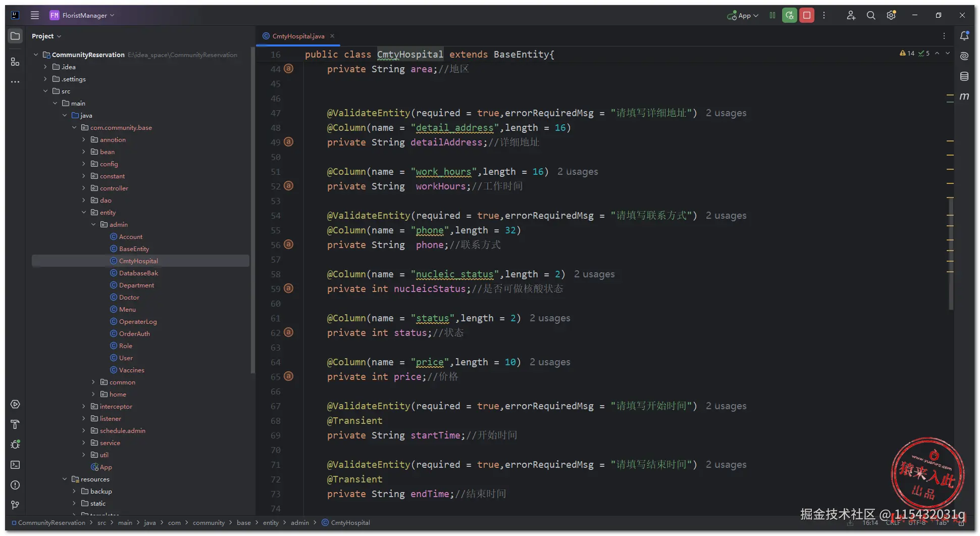Jump to next highlighted error arrow

click(948, 53)
